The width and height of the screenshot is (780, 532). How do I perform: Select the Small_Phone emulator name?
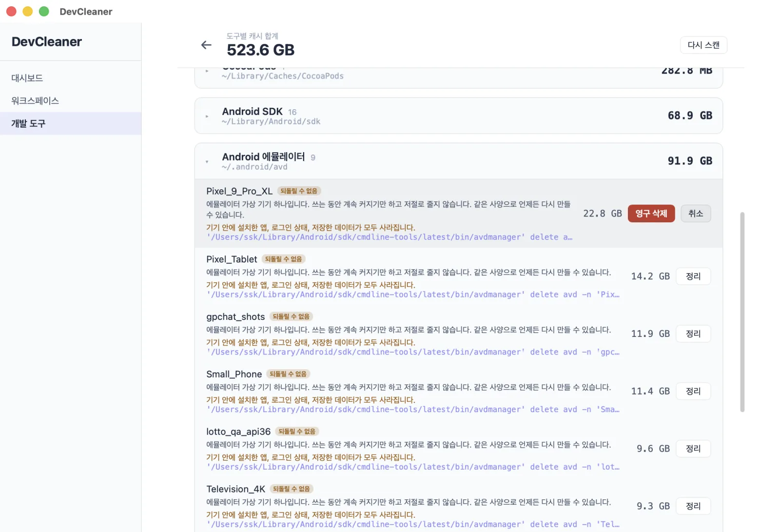[x=234, y=374]
